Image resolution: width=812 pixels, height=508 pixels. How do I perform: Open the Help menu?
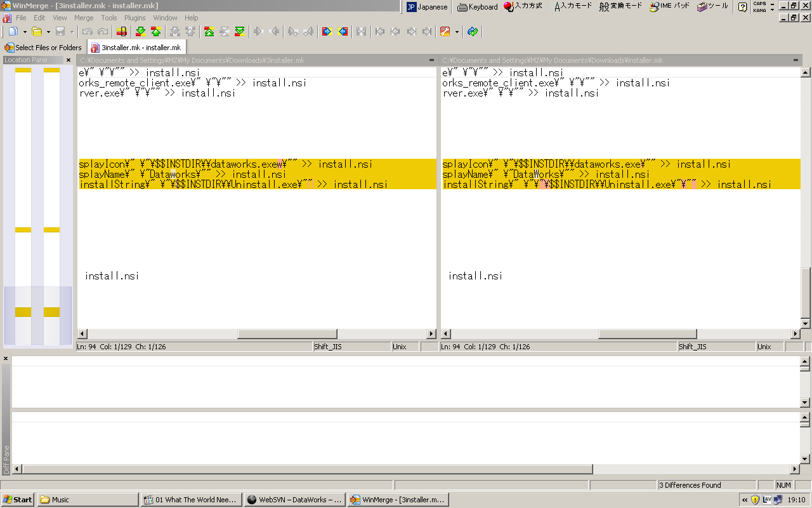click(x=191, y=18)
